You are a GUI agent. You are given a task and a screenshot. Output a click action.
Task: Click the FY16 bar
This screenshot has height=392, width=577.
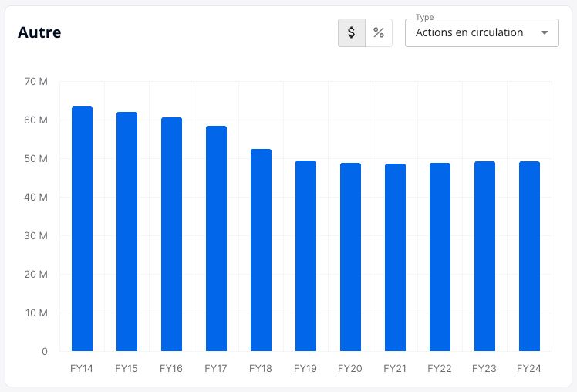click(x=171, y=234)
